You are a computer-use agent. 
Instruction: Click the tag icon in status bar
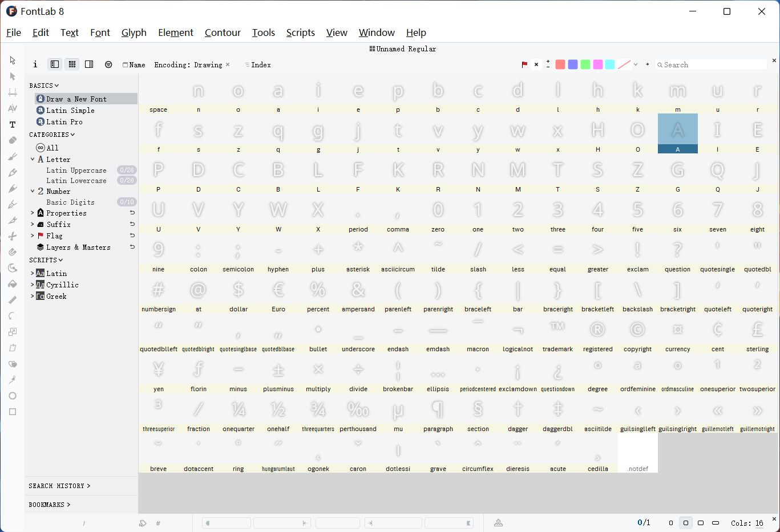[143, 523]
